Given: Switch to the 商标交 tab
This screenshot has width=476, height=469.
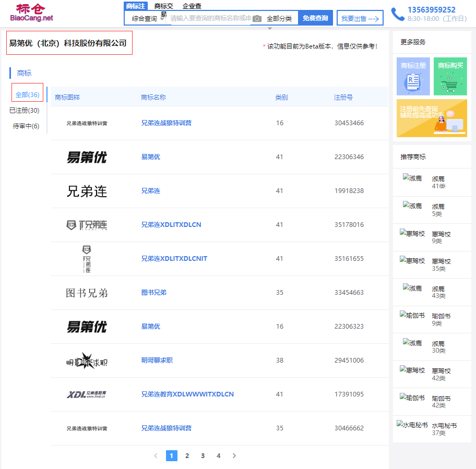Looking at the screenshot, I should (x=164, y=6).
